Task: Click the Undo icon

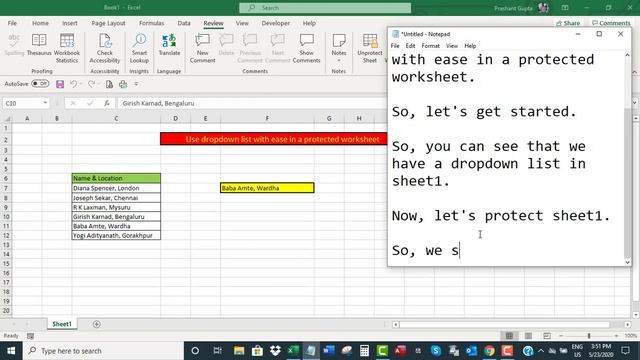Action: point(73,84)
